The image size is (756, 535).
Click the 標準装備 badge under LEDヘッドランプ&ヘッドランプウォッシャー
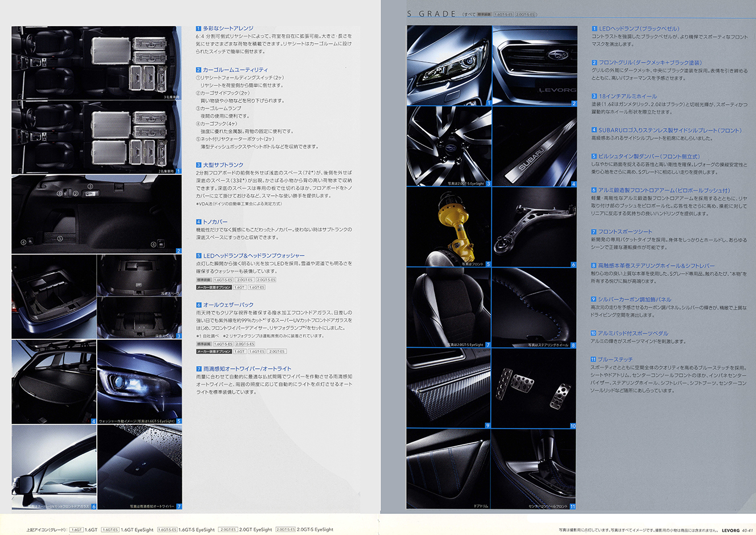[204, 280]
